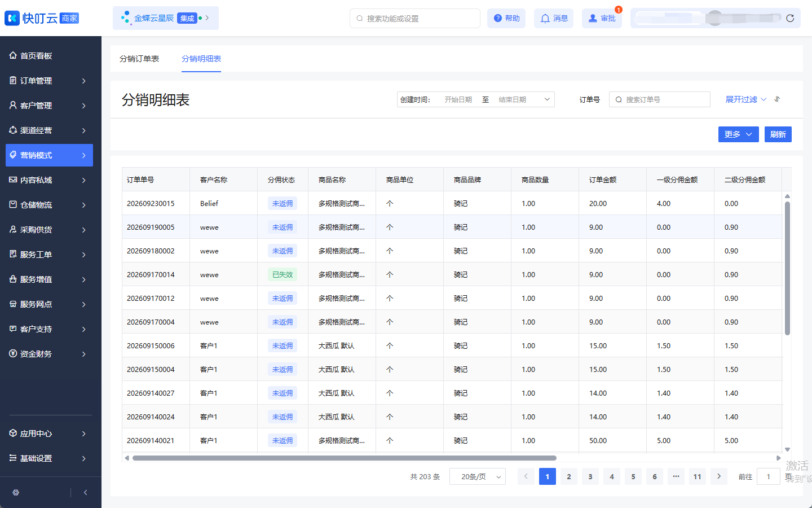Open 帮助 help button
812x508 pixels.
[506, 18]
